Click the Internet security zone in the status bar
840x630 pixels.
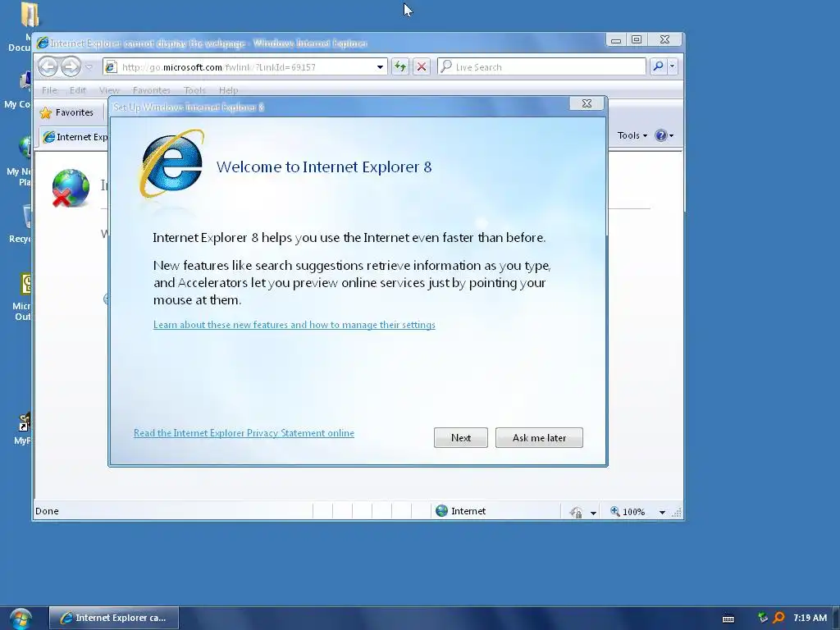461,511
